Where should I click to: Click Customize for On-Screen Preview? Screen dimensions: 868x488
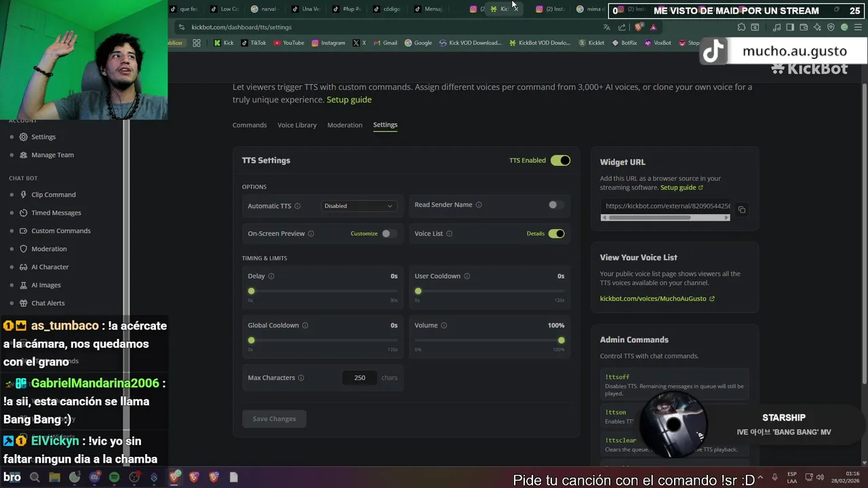tap(364, 234)
